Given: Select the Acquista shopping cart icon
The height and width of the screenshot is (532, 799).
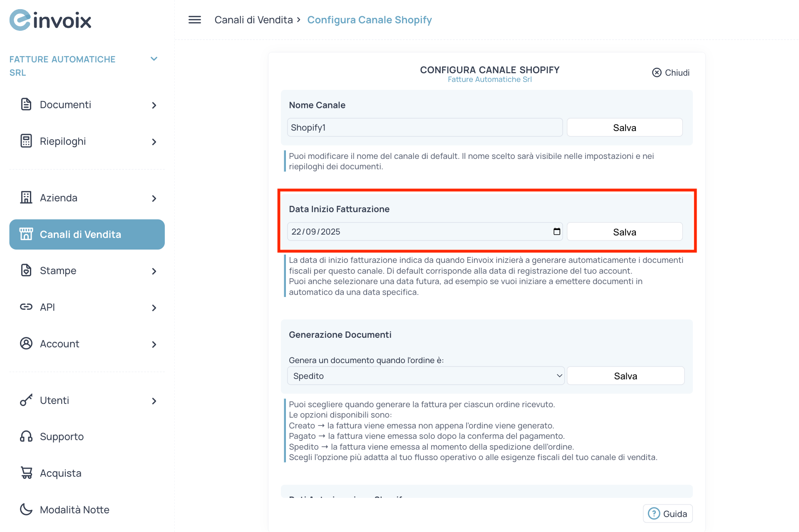Looking at the screenshot, I should point(26,473).
